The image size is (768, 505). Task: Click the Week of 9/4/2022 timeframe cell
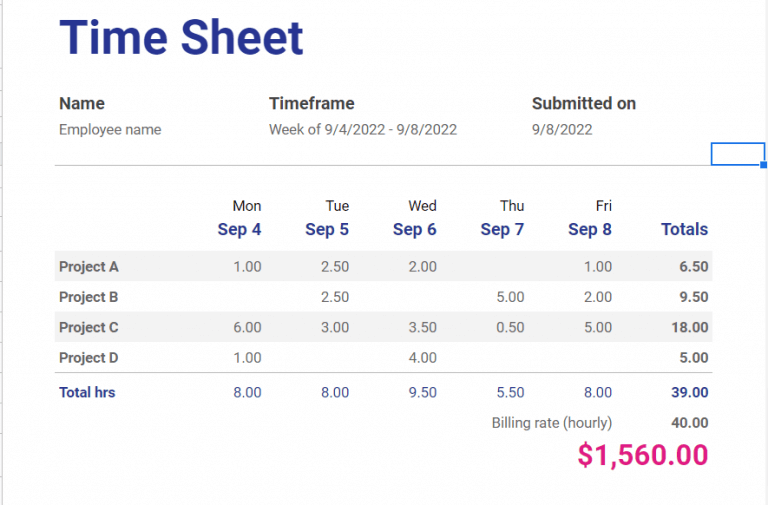coord(362,130)
